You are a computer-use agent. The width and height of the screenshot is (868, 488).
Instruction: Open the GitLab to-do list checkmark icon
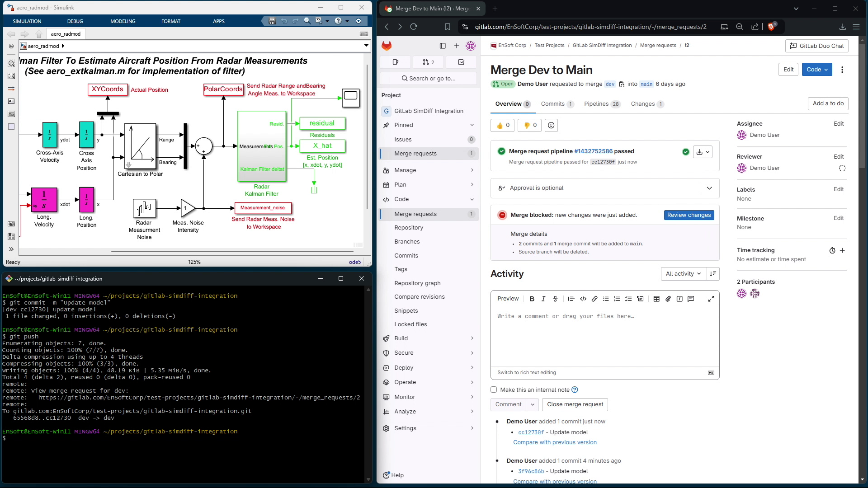click(461, 62)
